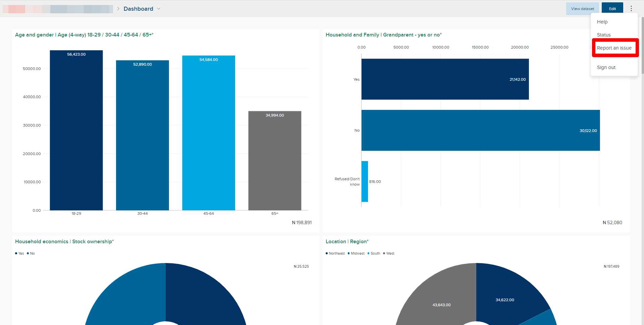644x325 pixels.
Task: Click the N 25,525 sample size text
Action: click(301, 266)
